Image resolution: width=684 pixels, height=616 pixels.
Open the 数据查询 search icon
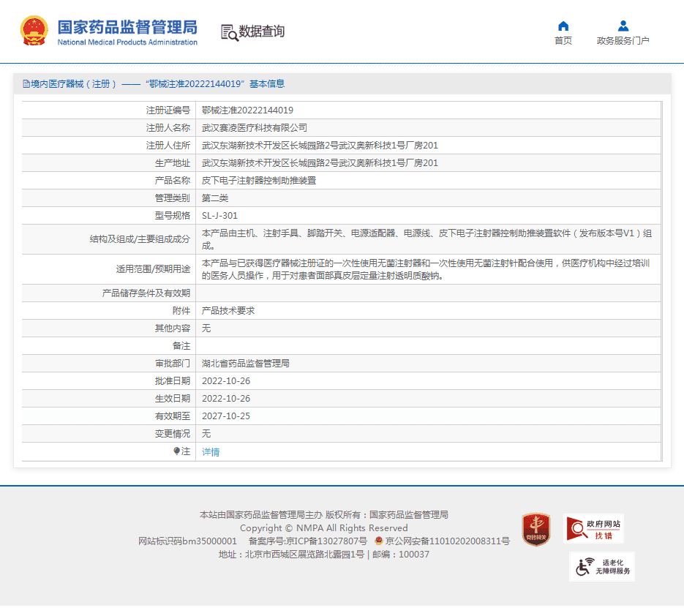230,33
